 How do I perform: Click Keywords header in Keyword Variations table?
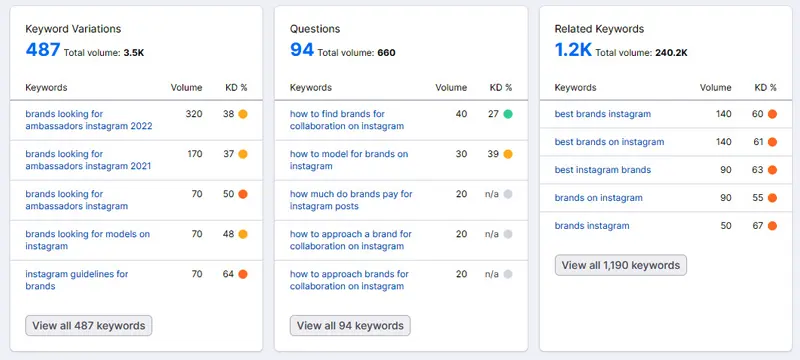click(x=46, y=88)
